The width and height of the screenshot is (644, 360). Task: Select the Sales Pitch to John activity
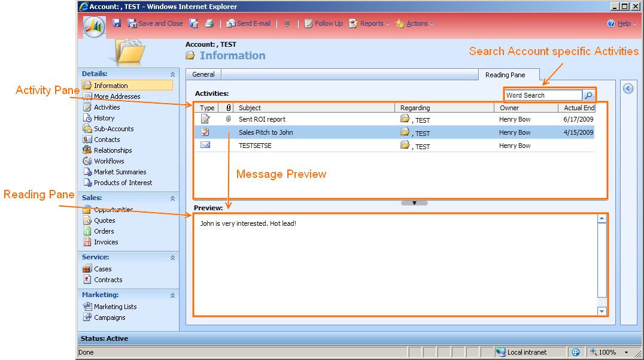pos(394,132)
